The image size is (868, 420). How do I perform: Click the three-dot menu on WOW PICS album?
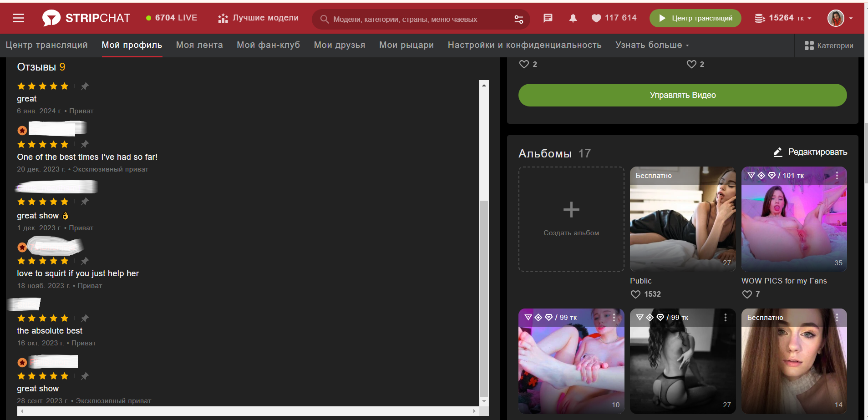(837, 176)
